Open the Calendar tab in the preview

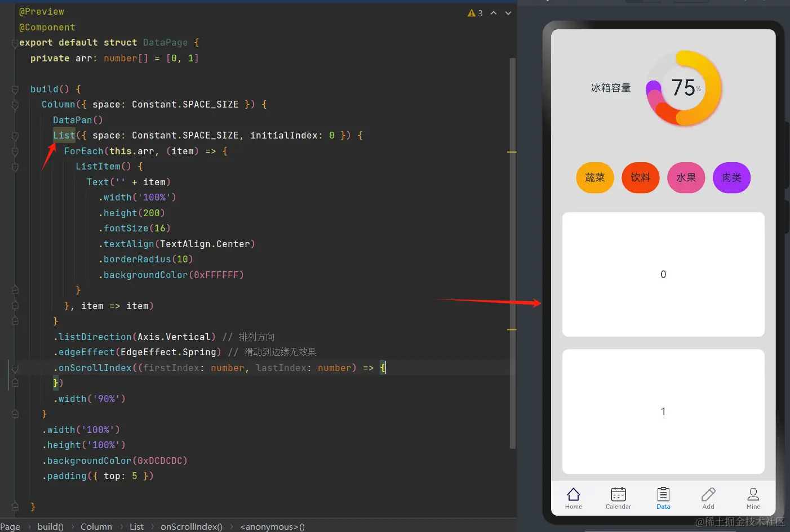pyautogui.click(x=618, y=498)
